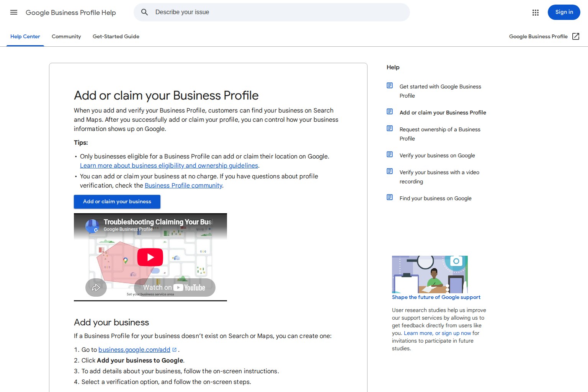Click the video share arrow icon
The width and height of the screenshot is (588, 392).
(96, 287)
